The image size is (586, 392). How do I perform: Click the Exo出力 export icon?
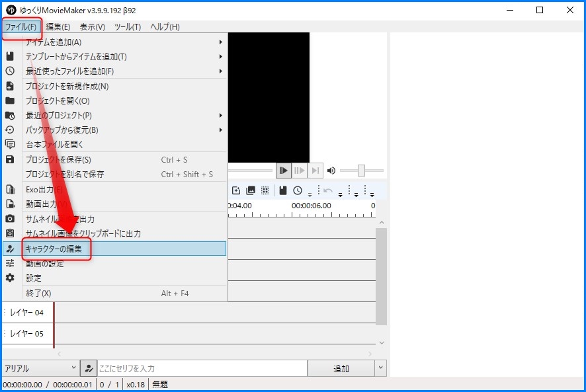click(11, 190)
